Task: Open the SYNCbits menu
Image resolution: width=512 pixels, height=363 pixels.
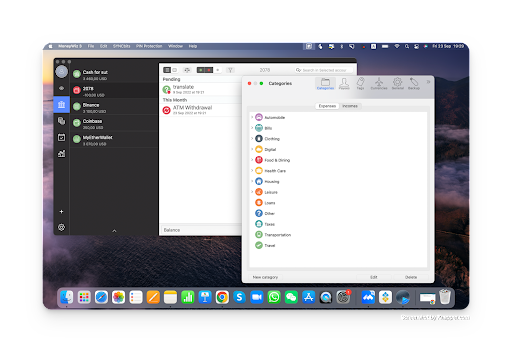Action: [x=121, y=46]
